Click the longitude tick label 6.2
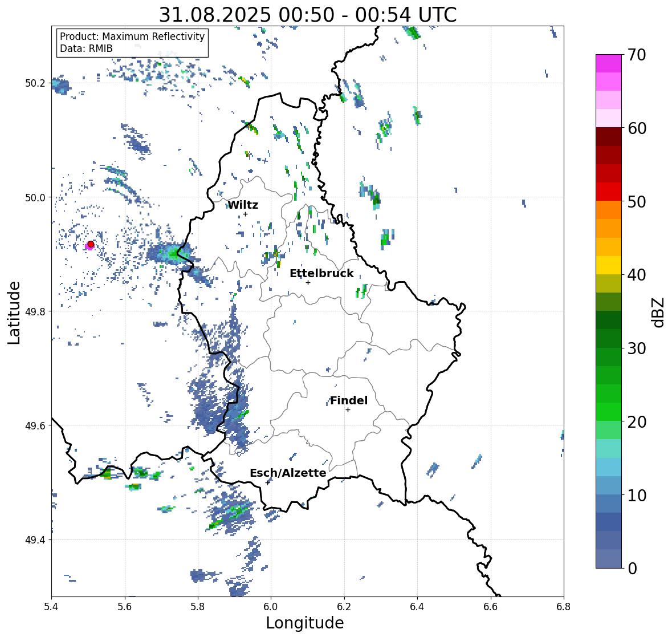Viewport: 672px width, 637px height. (344, 606)
